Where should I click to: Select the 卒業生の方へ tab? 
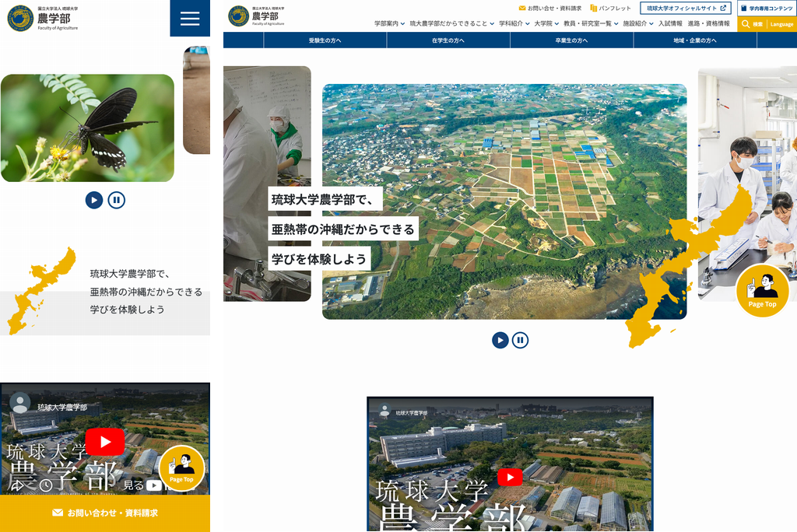pos(571,40)
